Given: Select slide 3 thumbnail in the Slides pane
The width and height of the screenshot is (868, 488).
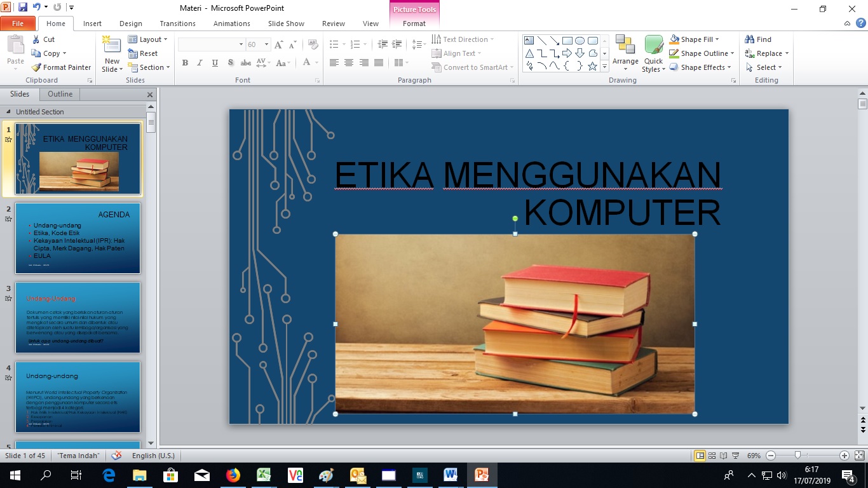Looking at the screenshot, I should tap(78, 318).
